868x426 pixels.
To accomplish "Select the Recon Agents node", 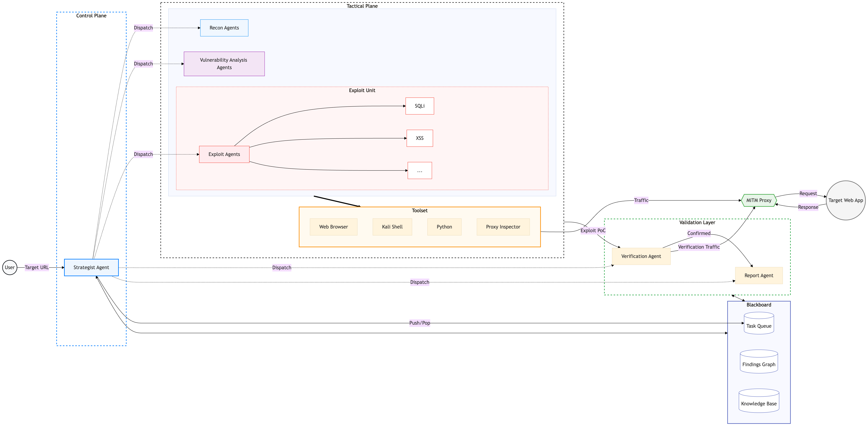I will [224, 28].
